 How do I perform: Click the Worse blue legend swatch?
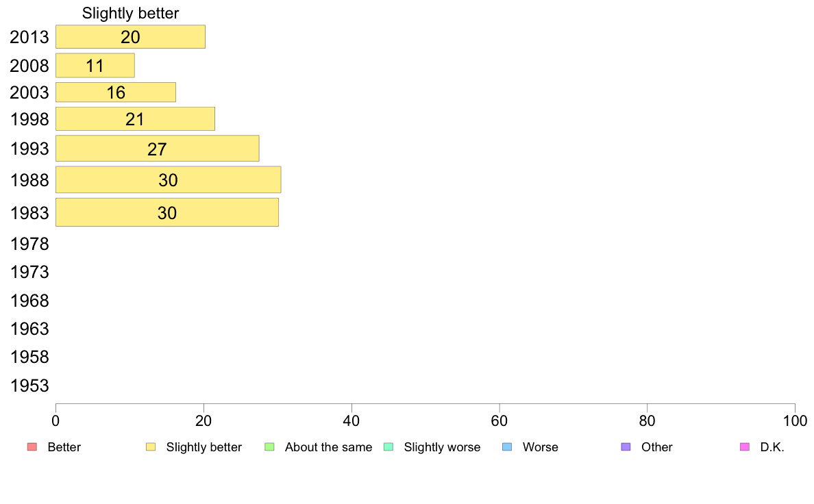[507, 447]
